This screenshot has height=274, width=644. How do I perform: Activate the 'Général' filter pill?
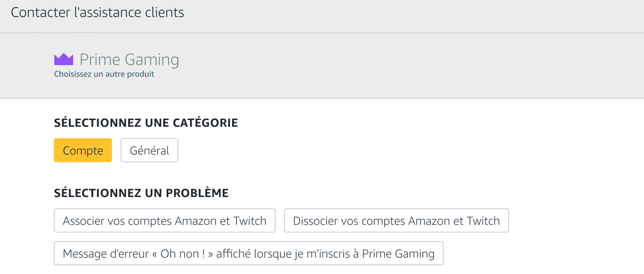[x=149, y=150]
